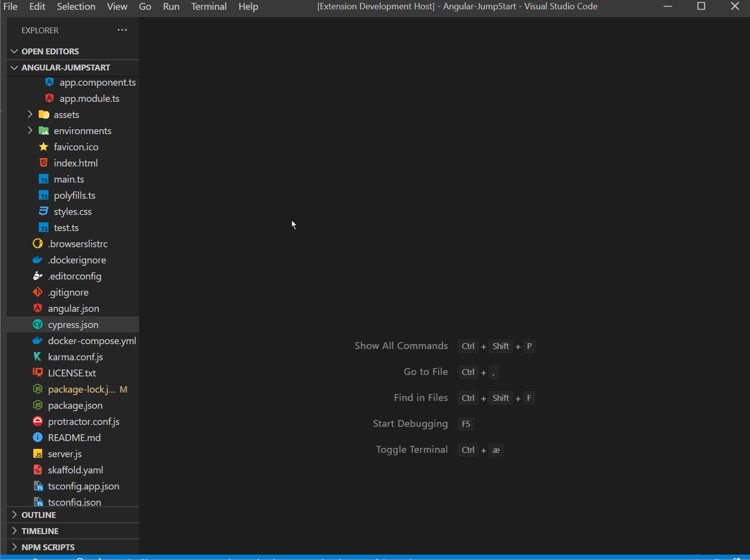Click the red Angular icon of app.module.ts
The image size is (750, 560).
tap(49, 98)
